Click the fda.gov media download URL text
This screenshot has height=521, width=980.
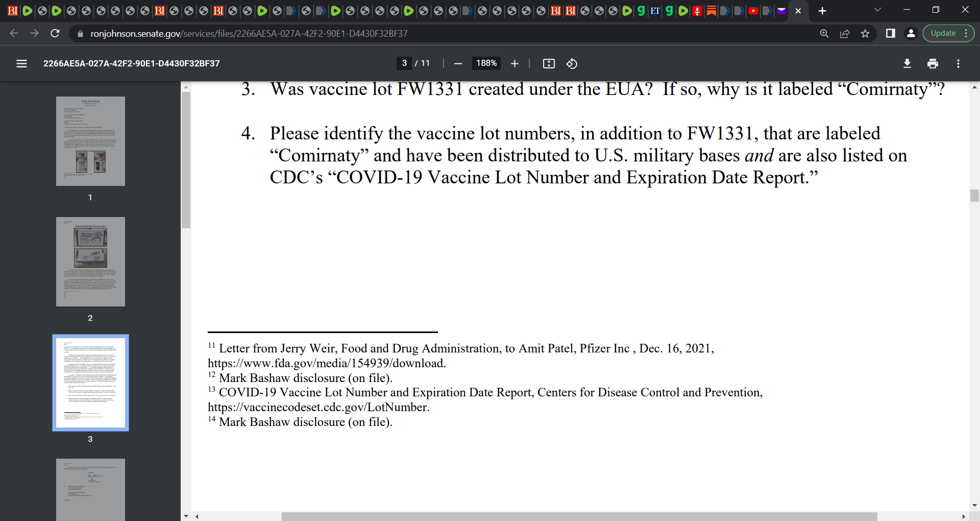pos(327,363)
